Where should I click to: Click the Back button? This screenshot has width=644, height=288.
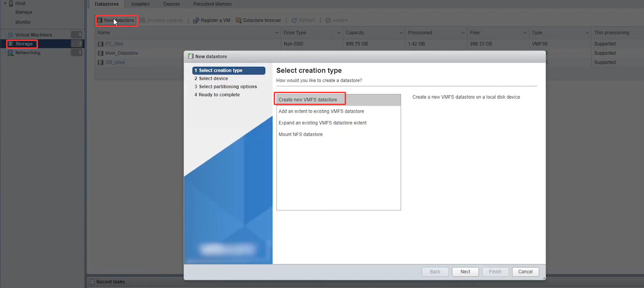tap(435, 272)
